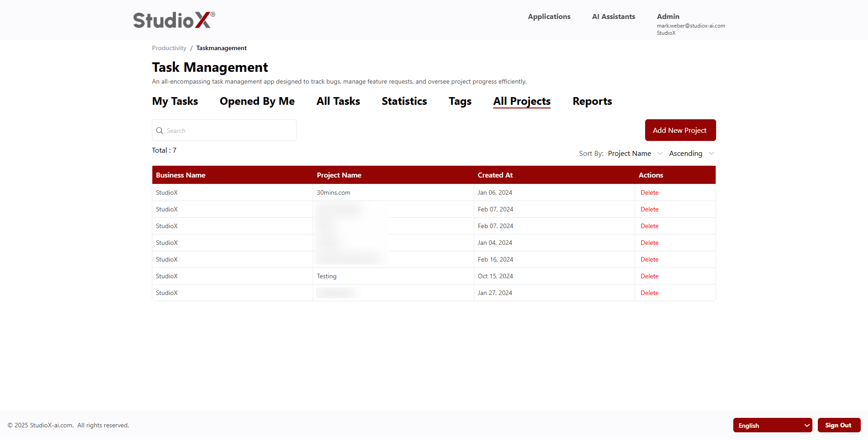Click the magnifying glass search icon

[x=160, y=130]
